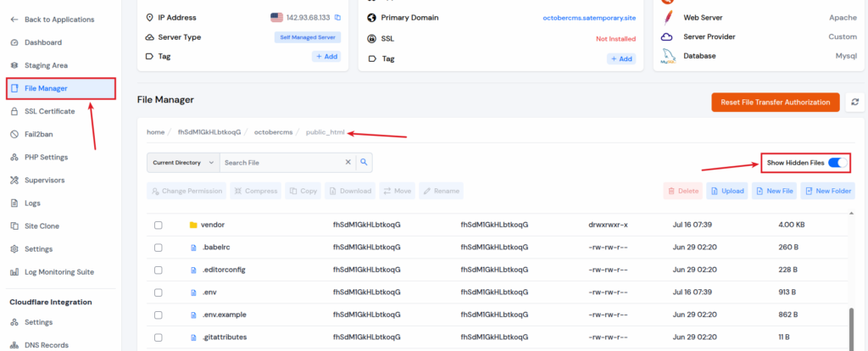This screenshot has width=868, height=351.
Task: Go back to Applications
Action: (52, 19)
